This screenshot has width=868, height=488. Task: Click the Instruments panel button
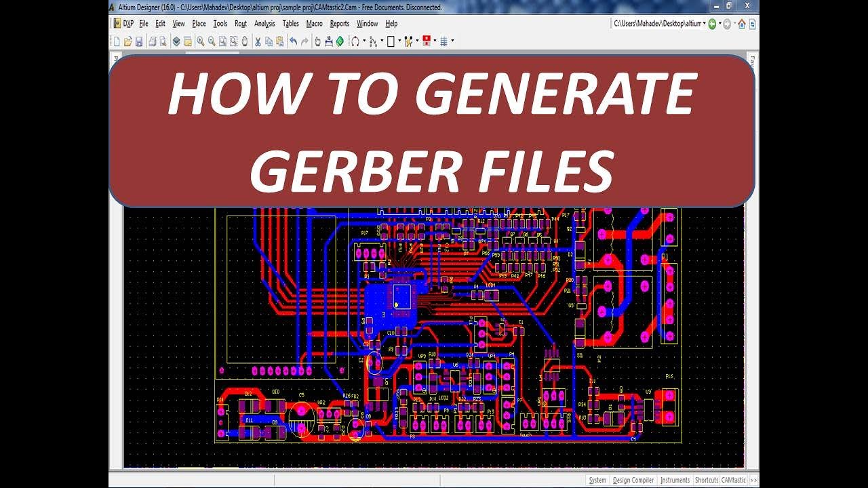(675, 481)
